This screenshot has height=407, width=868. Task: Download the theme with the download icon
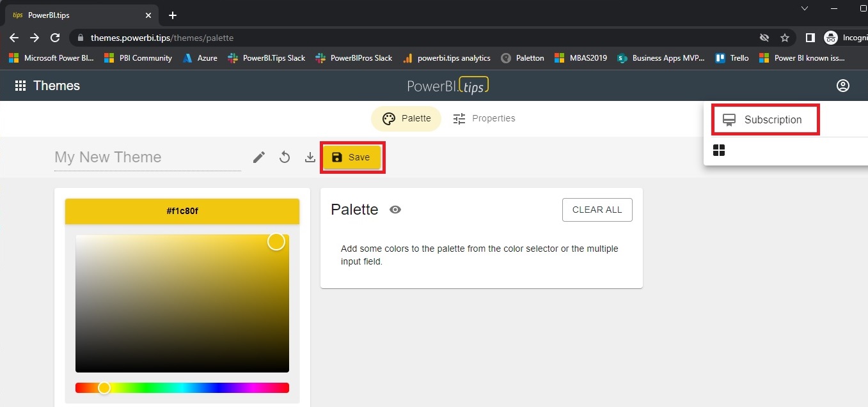(310, 157)
